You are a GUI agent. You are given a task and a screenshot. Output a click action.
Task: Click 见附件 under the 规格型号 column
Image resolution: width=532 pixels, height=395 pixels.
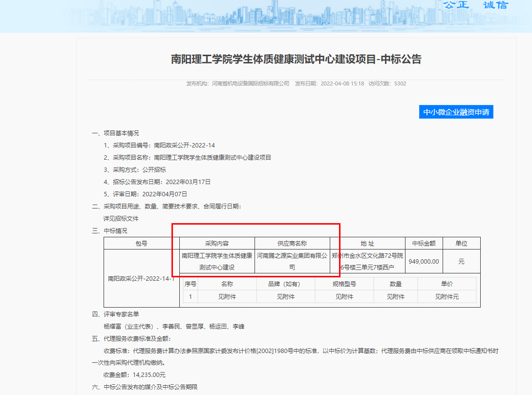[x=344, y=296]
